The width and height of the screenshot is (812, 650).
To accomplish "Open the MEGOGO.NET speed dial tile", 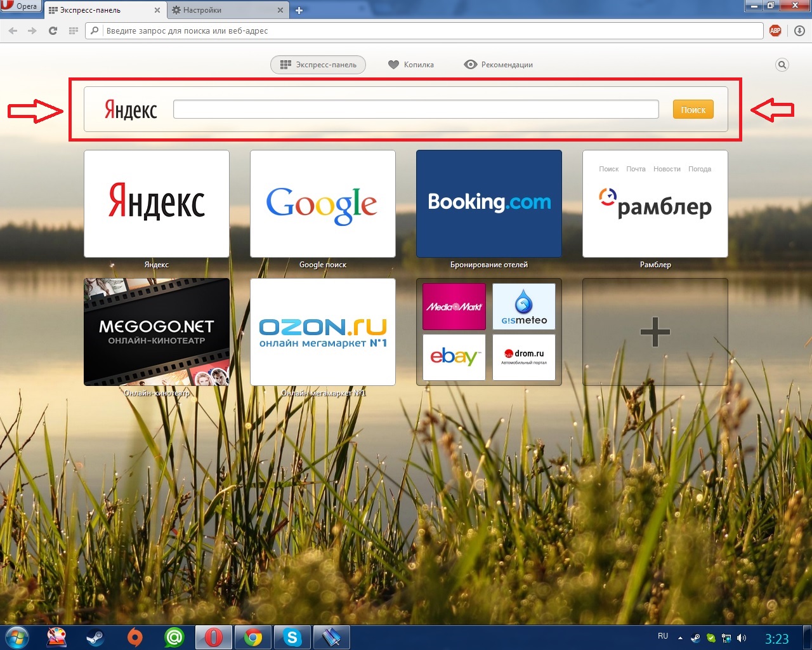I will [x=157, y=332].
